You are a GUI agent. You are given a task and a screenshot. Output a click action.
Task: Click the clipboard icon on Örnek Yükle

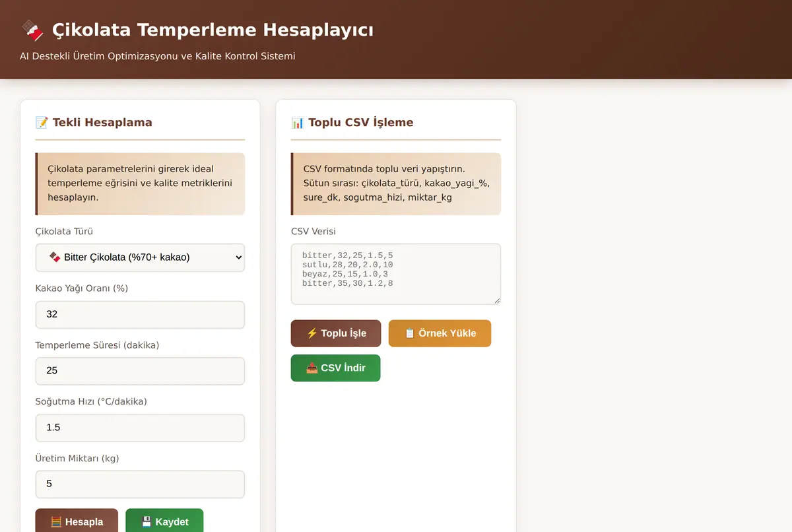click(410, 333)
